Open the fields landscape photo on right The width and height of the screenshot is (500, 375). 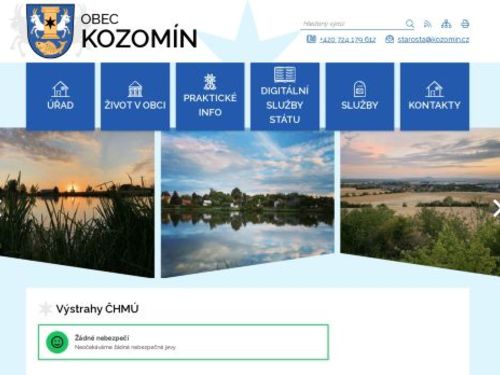tap(420, 203)
